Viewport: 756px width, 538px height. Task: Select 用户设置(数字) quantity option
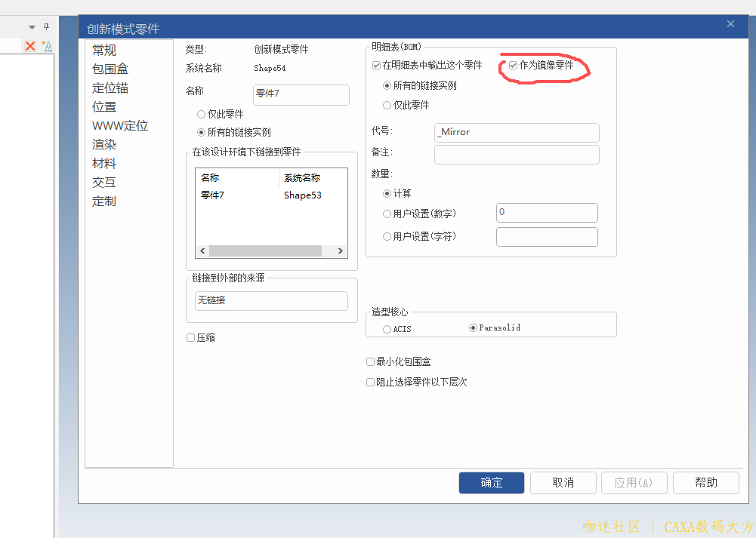387,214
